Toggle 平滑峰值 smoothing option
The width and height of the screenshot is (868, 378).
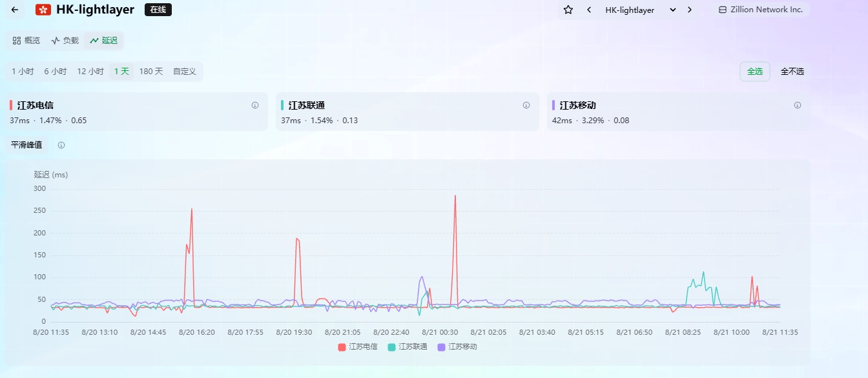[26, 145]
